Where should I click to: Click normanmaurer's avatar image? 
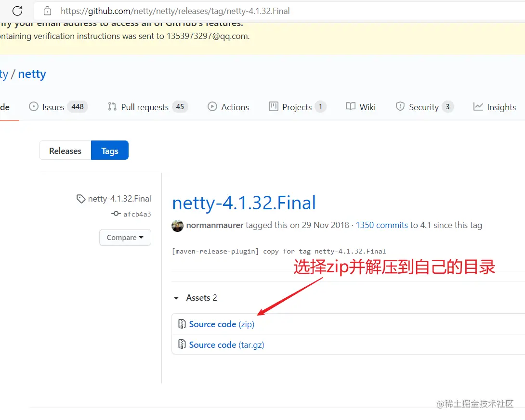pos(177,225)
